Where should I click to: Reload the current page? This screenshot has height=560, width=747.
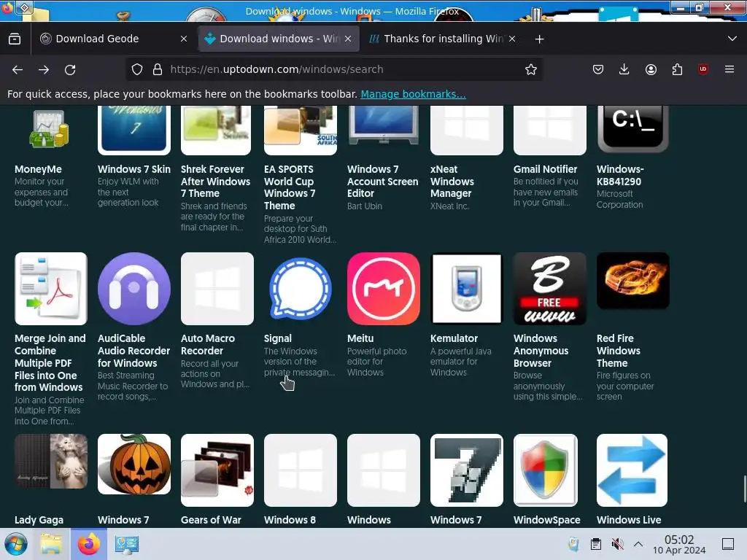pyautogui.click(x=70, y=69)
